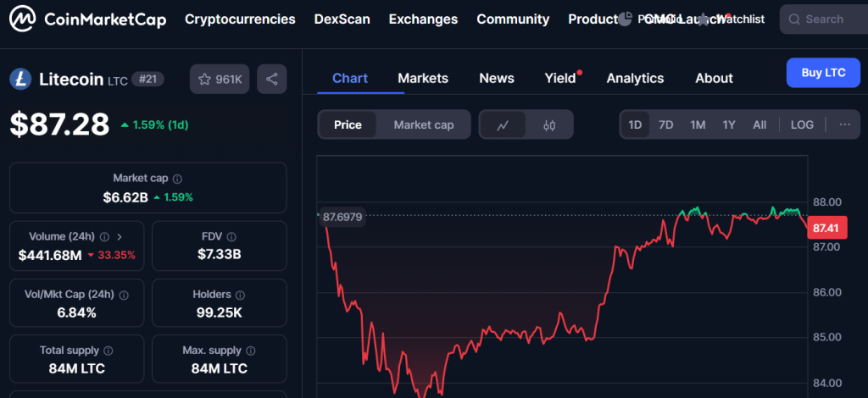The width and height of the screenshot is (868, 398).
Task: Open the Cryptocurrencies nav menu
Action: (x=240, y=19)
